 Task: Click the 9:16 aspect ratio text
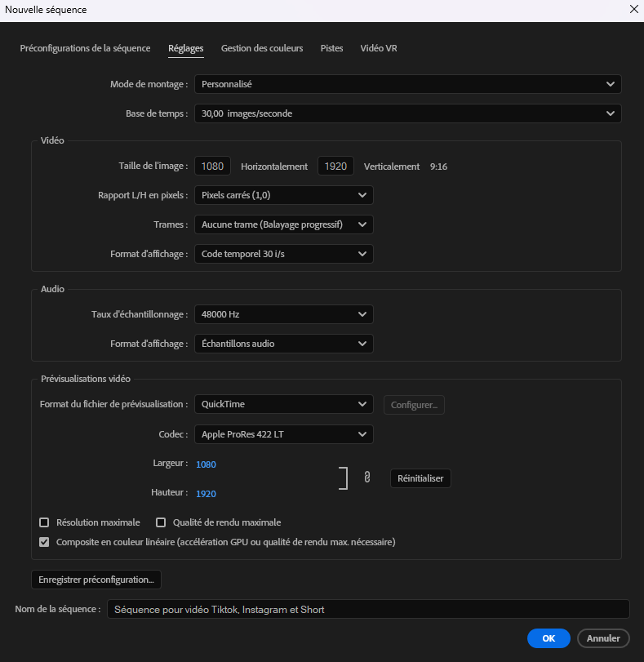tap(438, 167)
